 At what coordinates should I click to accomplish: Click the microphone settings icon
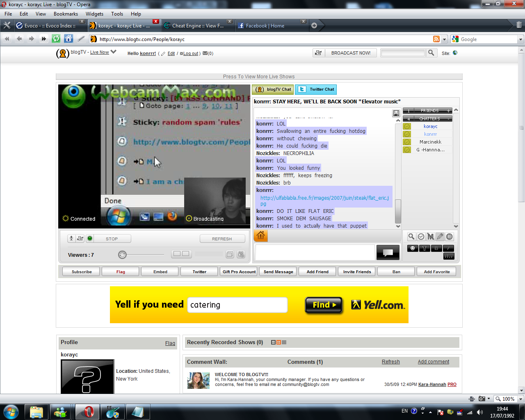coord(71,238)
